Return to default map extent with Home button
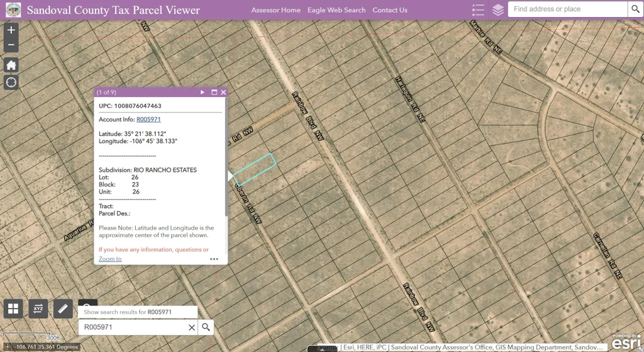644x352 pixels. click(x=11, y=65)
